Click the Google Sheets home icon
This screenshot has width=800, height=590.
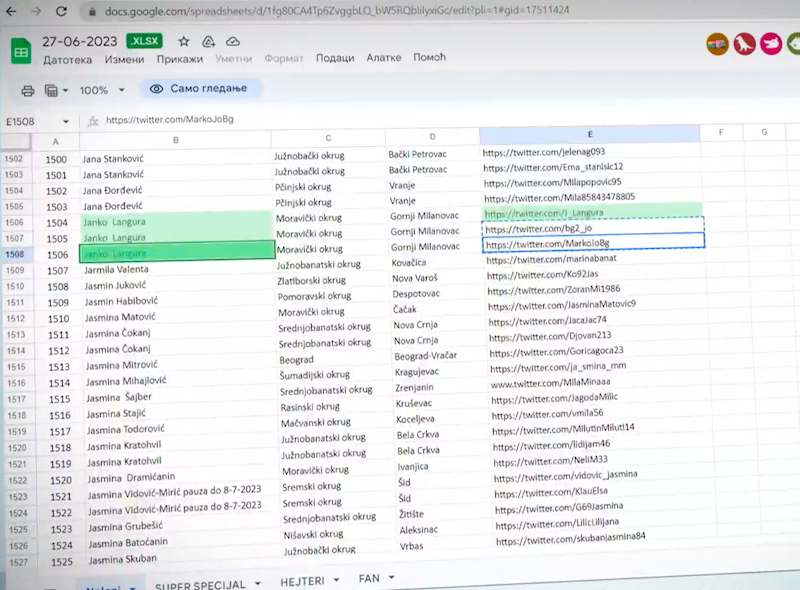tap(21, 49)
